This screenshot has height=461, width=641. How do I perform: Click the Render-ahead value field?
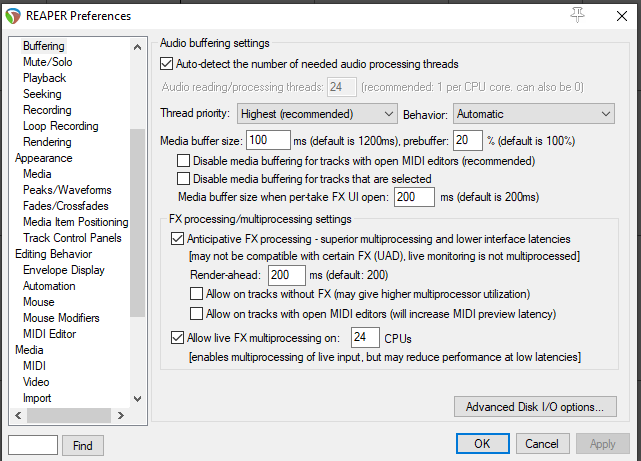(286, 274)
